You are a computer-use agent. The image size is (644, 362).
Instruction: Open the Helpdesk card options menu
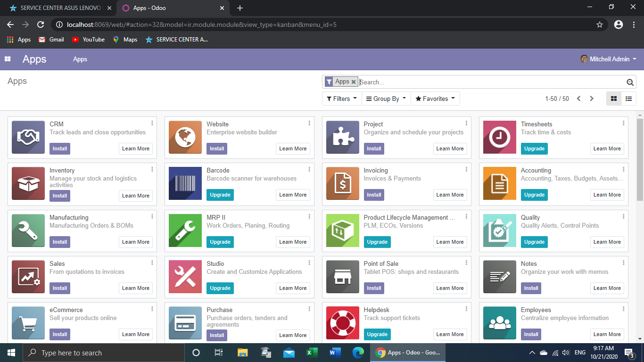point(467,309)
